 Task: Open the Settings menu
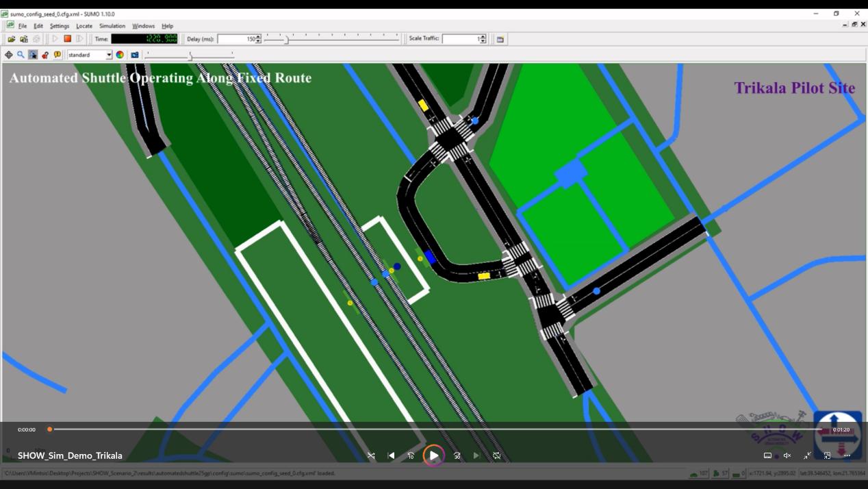click(60, 26)
